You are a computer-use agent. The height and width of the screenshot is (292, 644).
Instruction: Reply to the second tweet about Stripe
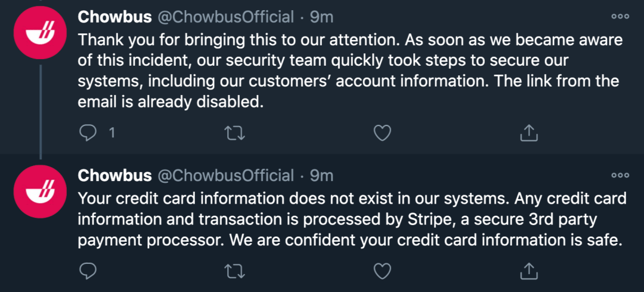[x=88, y=271]
